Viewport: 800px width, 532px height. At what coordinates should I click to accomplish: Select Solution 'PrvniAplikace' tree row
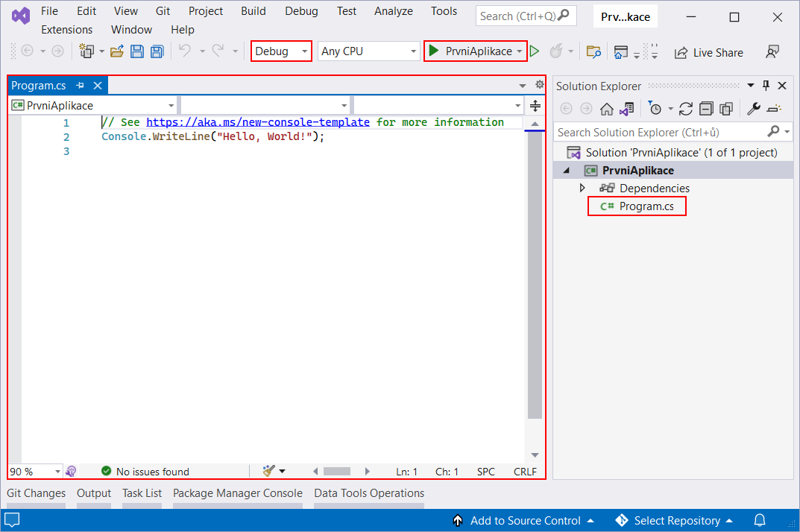pos(673,153)
